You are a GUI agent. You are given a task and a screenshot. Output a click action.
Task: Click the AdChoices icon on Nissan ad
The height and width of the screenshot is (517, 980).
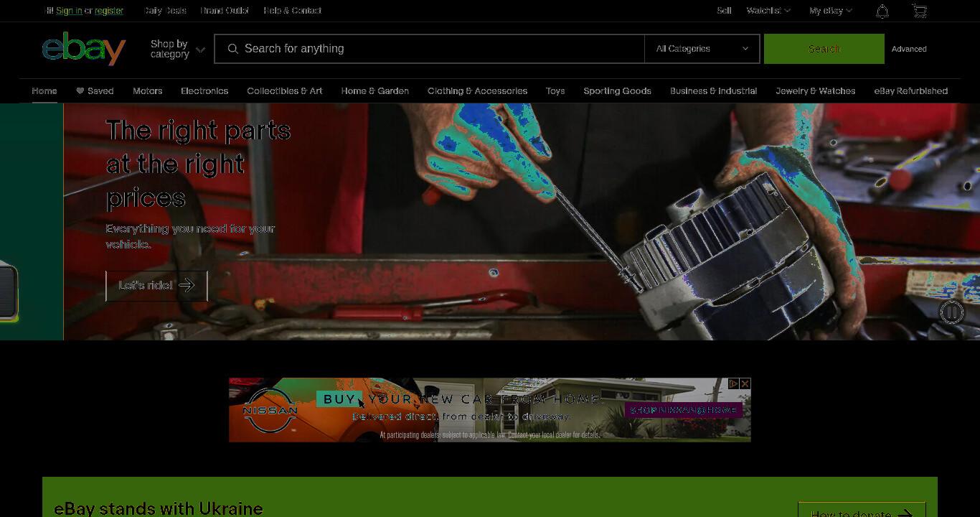click(x=734, y=384)
